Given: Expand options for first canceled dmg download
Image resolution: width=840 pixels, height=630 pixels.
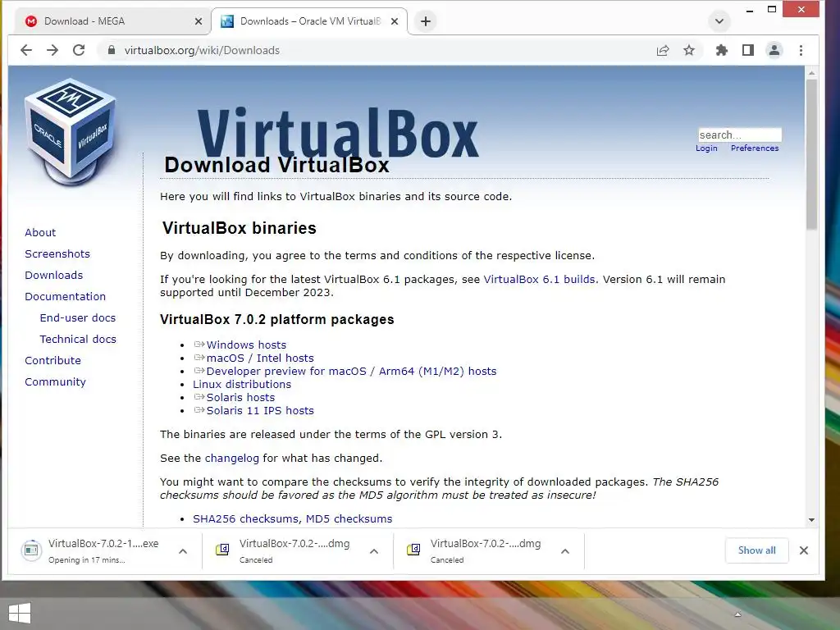Looking at the screenshot, I should (374, 550).
